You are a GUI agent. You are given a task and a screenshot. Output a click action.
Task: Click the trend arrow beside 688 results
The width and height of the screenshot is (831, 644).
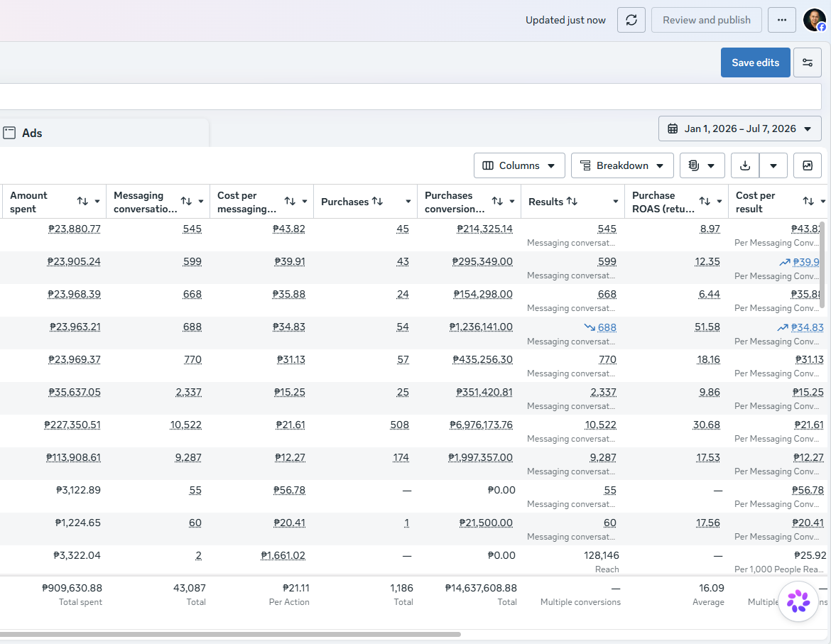(590, 327)
